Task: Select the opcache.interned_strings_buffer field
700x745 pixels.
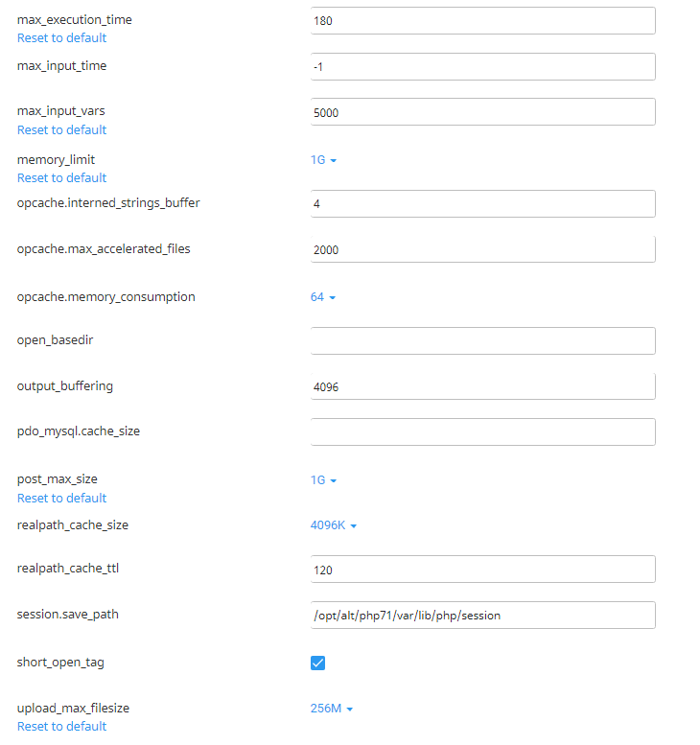Action: pos(482,204)
